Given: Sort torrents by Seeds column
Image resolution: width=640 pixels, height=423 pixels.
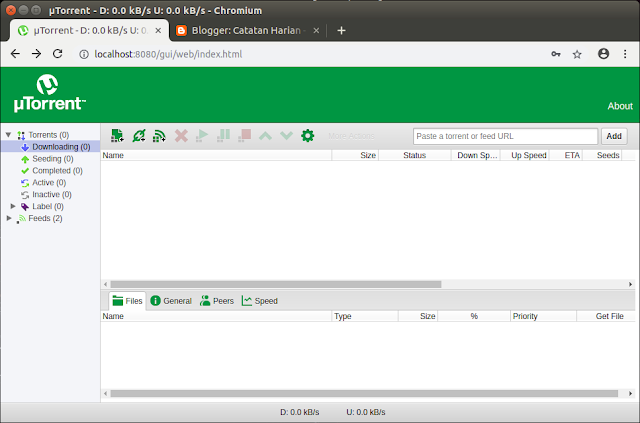Looking at the screenshot, I should tap(602, 155).
